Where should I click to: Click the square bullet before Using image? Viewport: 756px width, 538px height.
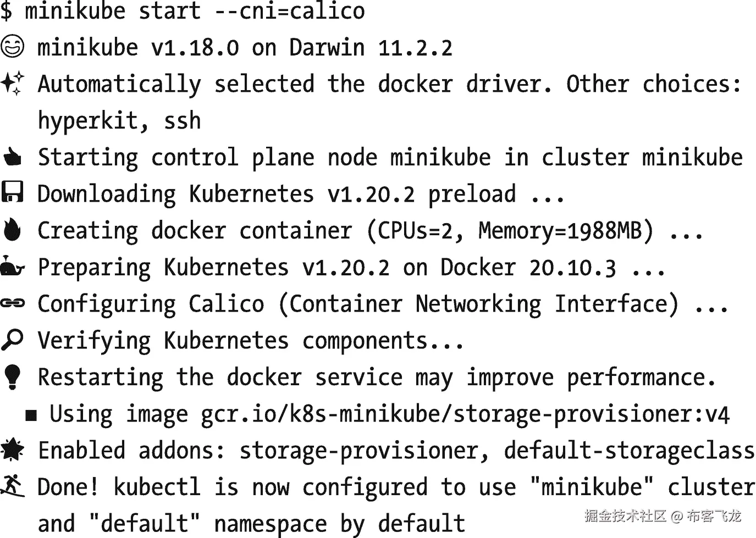[x=31, y=415]
